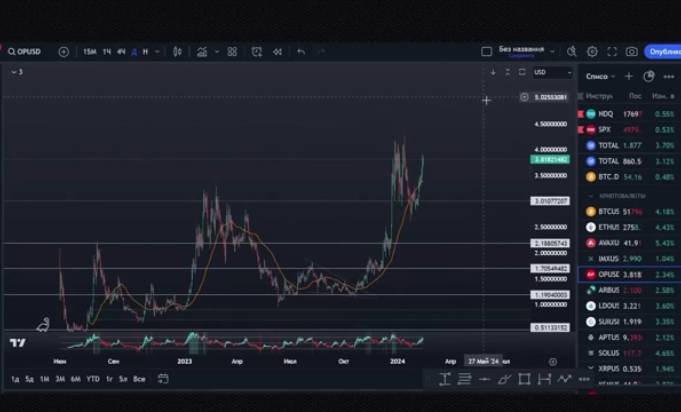Toggle the layout checkbox near Без названия
The image size is (681, 412).
[x=486, y=52]
